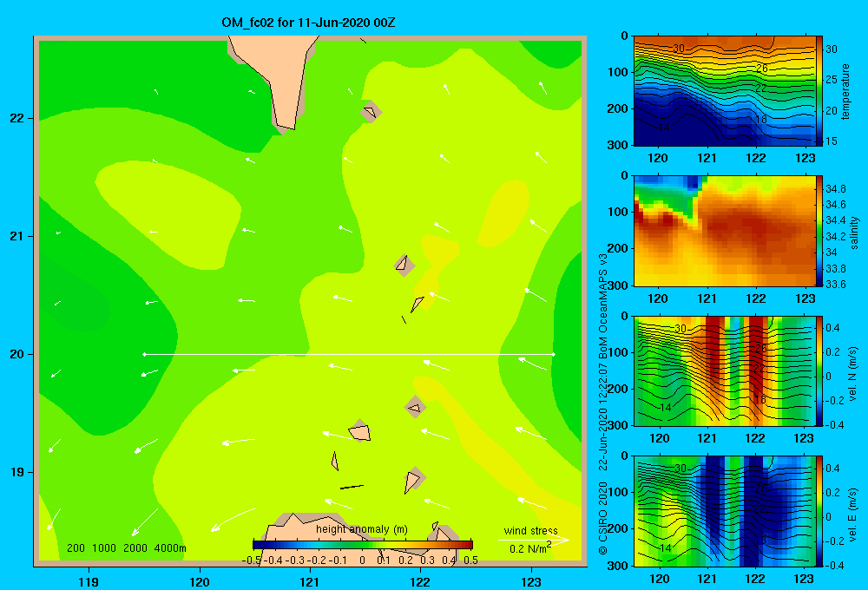Click the wind stress reference arrow in legend
The image size is (868, 590).
(x=534, y=540)
